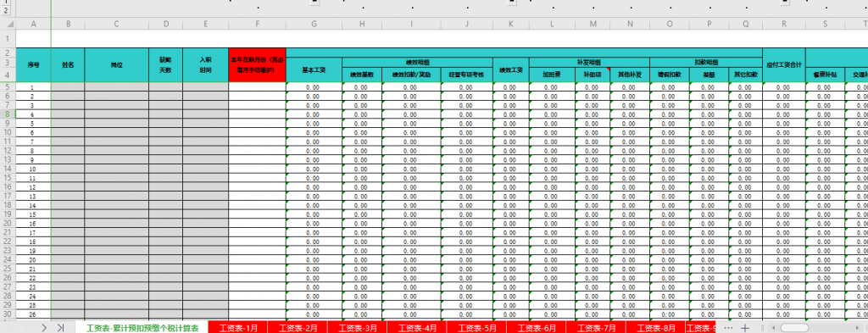Click the gray 岗位 cell in row 10
This screenshot has height=333, width=868.
[x=116, y=133]
